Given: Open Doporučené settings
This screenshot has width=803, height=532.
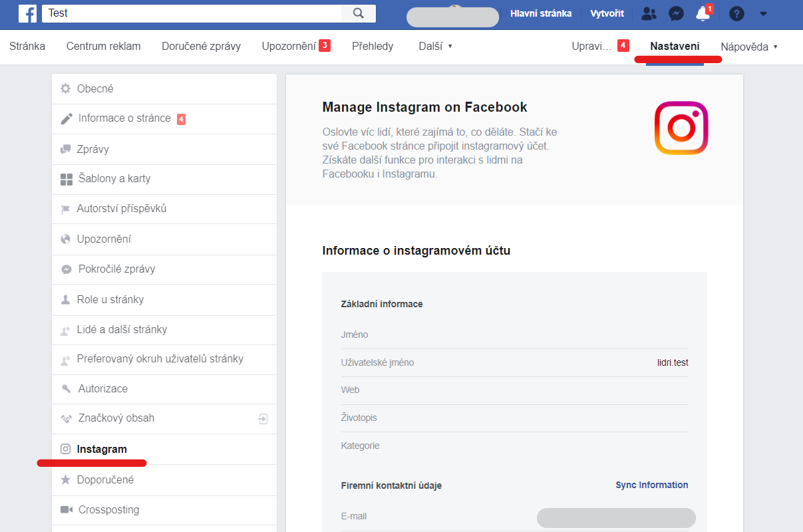Looking at the screenshot, I should (164, 479).
